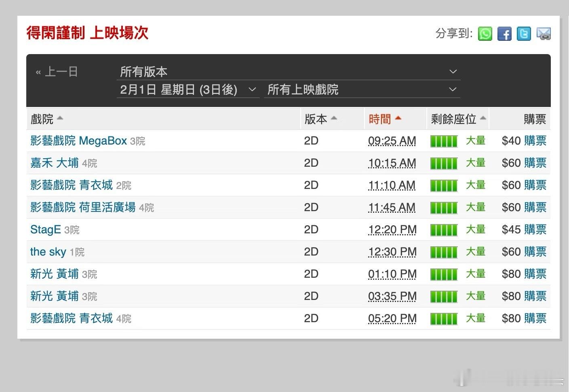Share showtimes via the WhatsApp icon

click(485, 34)
